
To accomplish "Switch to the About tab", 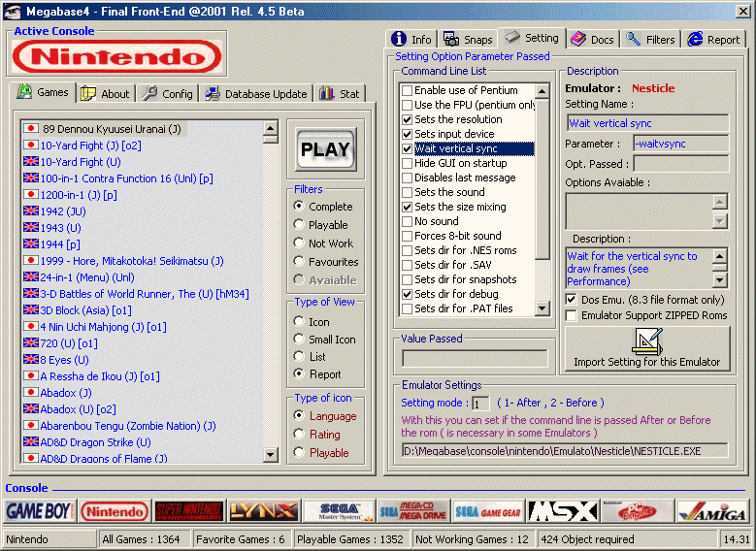I will tap(105, 93).
